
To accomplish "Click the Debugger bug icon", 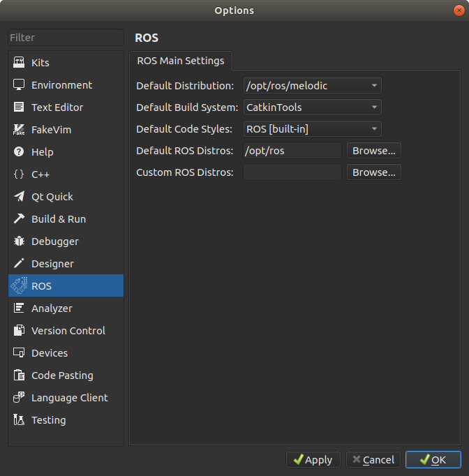I will pos(19,241).
